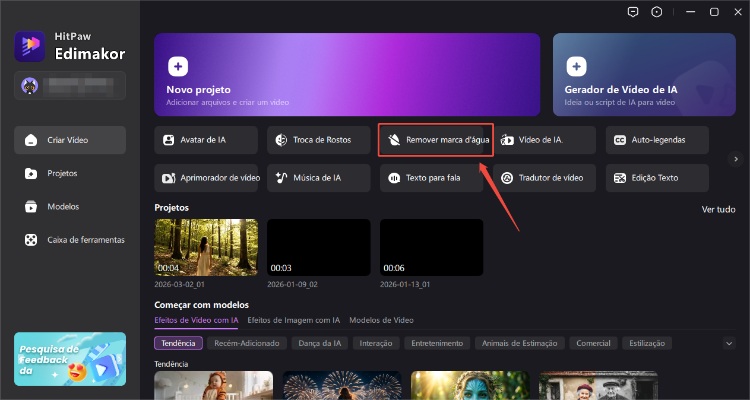Screen dimensions: 750x400
Task: Open the Vídeo de IA tool
Action: point(545,140)
